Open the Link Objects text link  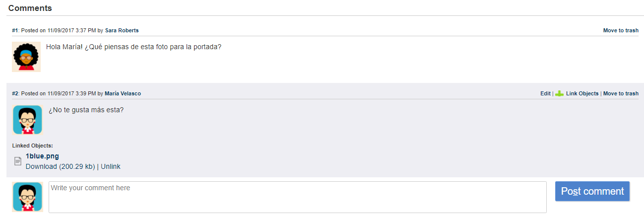[582, 93]
